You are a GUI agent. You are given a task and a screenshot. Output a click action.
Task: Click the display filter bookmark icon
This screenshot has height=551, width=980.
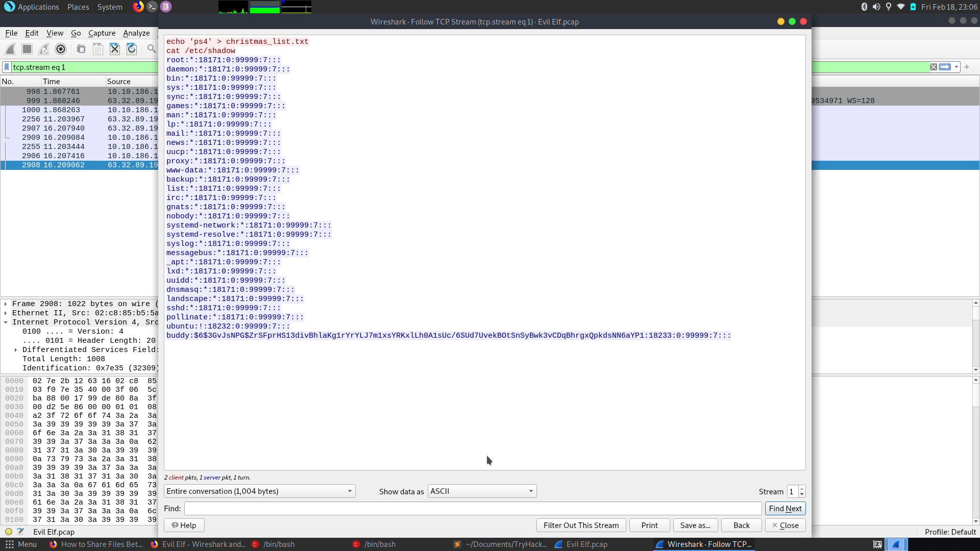tap(7, 67)
